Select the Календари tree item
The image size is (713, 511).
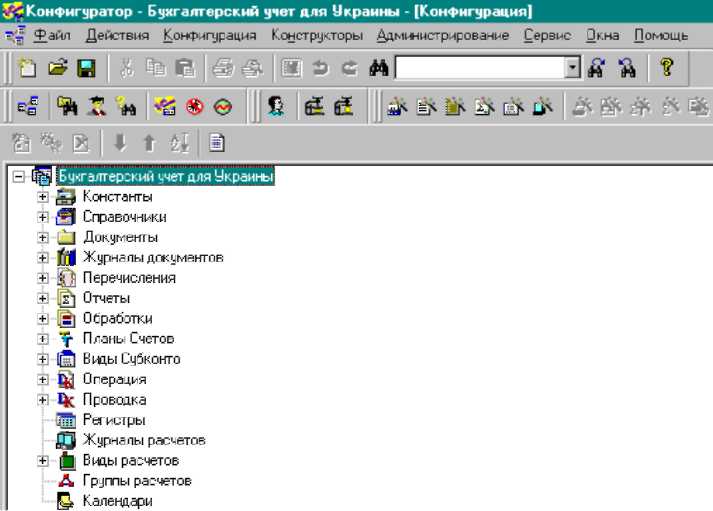(x=117, y=501)
